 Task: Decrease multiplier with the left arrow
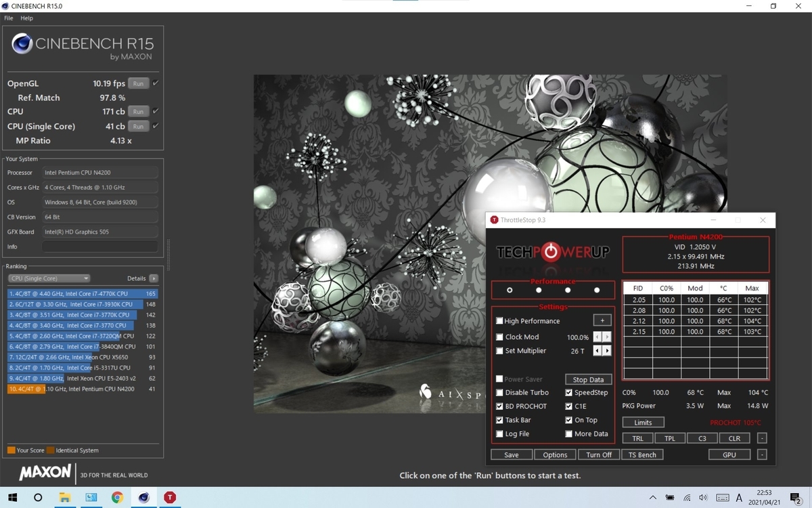[597, 351]
